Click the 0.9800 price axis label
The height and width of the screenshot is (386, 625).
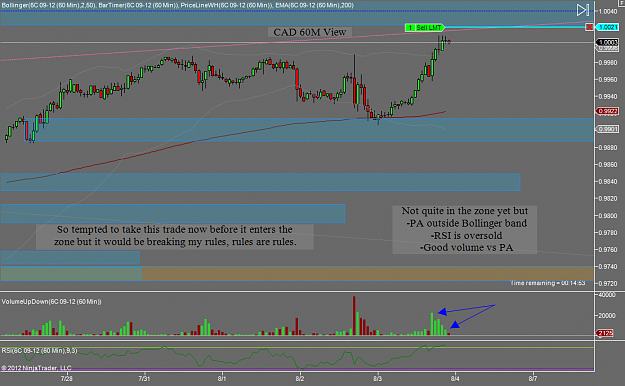[608, 216]
